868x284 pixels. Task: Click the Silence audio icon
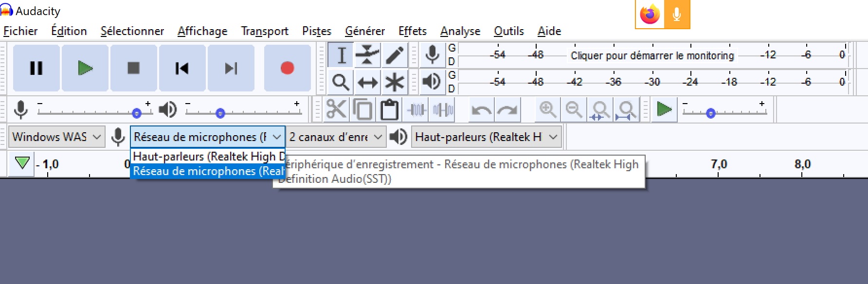(x=443, y=109)
